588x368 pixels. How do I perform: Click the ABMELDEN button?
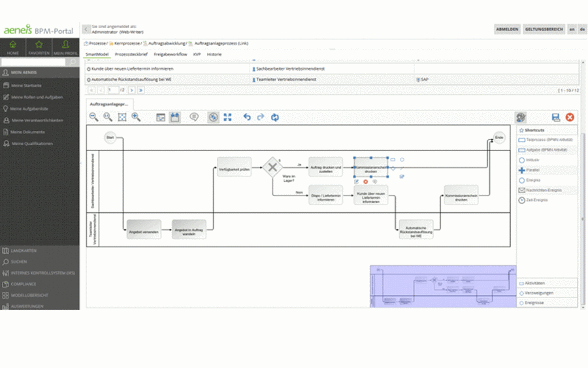[x=507, y=29]
